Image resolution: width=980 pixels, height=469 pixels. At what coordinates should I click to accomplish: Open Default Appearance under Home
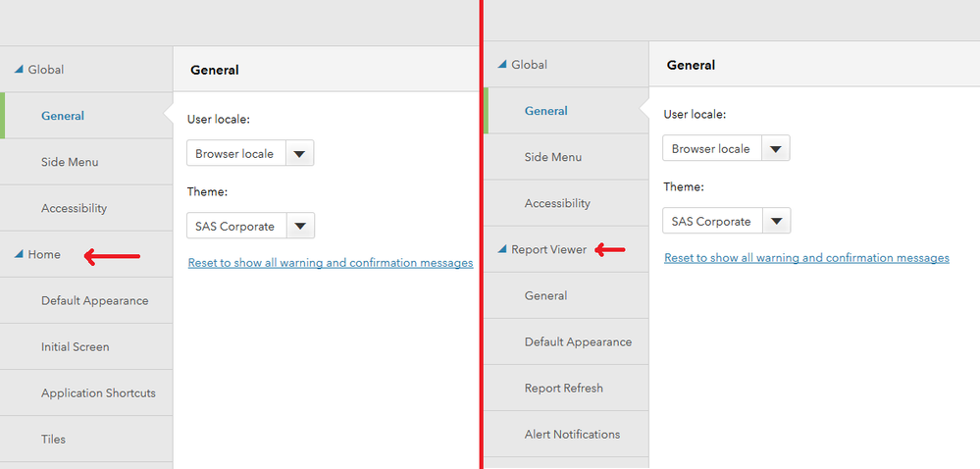(94, 301)
